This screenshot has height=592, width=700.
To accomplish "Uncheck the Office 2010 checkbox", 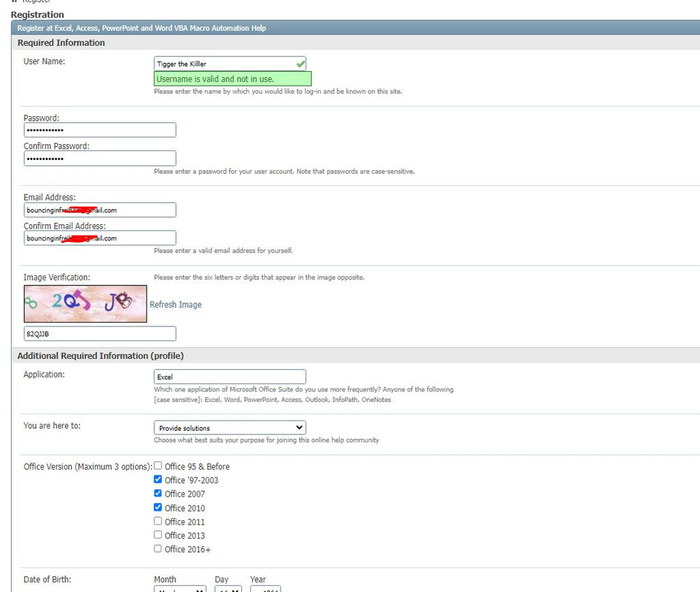I will pyautogui.click(x=158, y=507).
